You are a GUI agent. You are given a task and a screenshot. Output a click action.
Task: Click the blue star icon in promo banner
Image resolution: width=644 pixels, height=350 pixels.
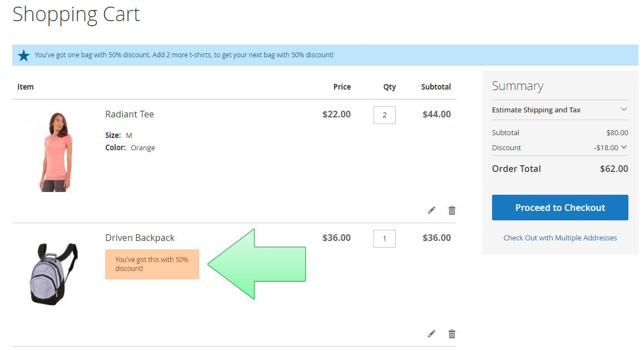point(24,55)
